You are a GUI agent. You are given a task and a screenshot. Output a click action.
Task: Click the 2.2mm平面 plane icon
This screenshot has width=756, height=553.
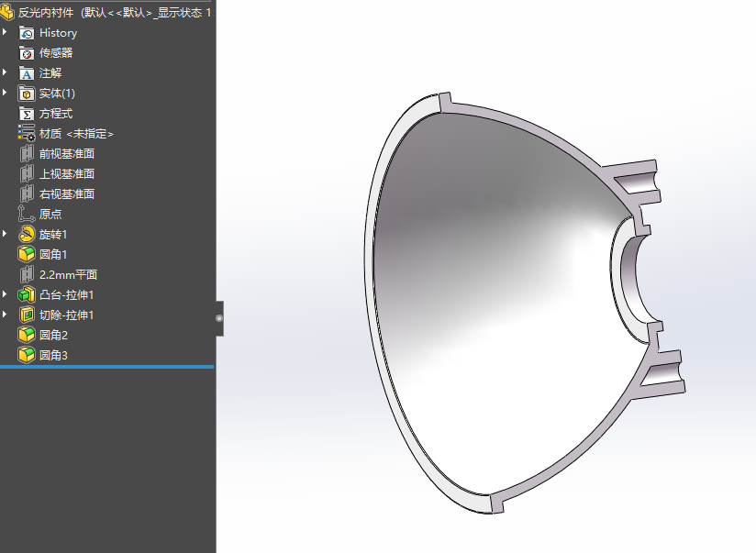tap(27, 275)
